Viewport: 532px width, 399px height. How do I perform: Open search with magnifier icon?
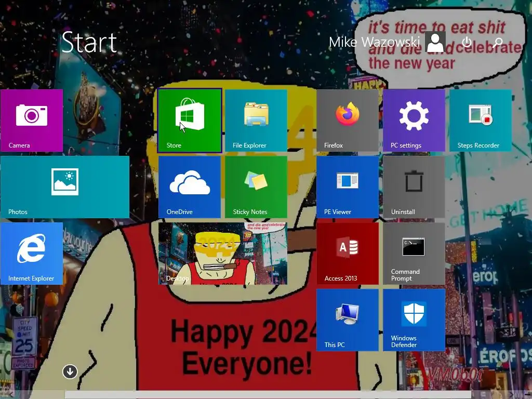point(498,43)
